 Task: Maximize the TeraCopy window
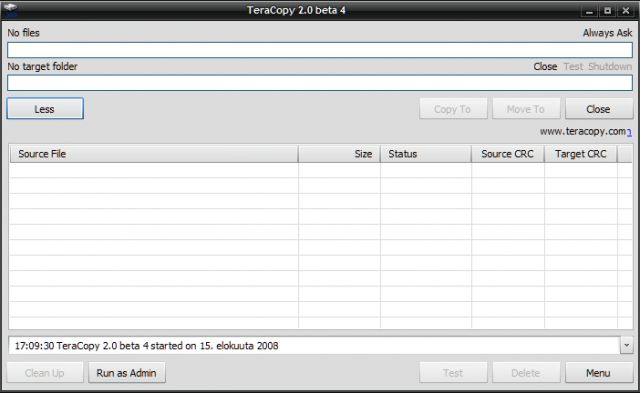tap(607, 11)
